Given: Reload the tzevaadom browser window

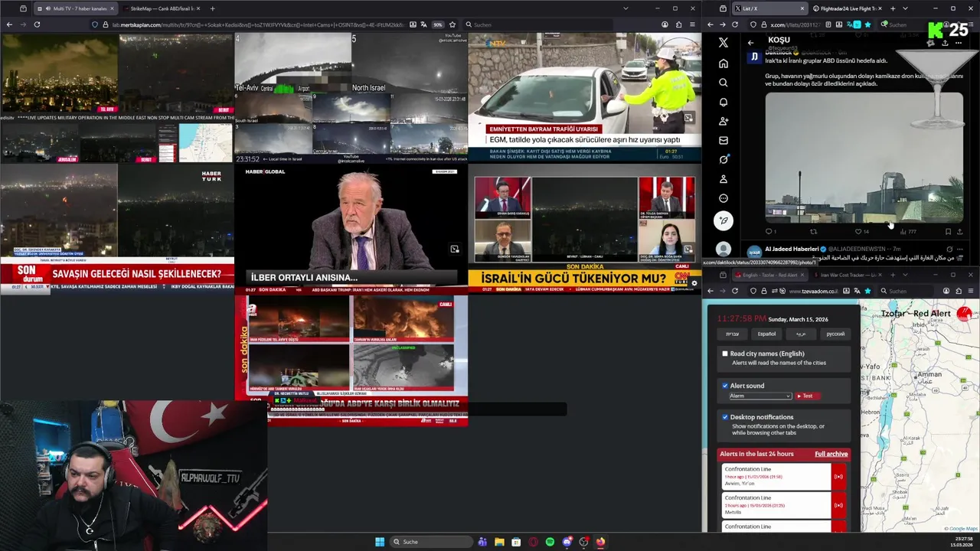Looking at the screenshot, I should 735,291.
